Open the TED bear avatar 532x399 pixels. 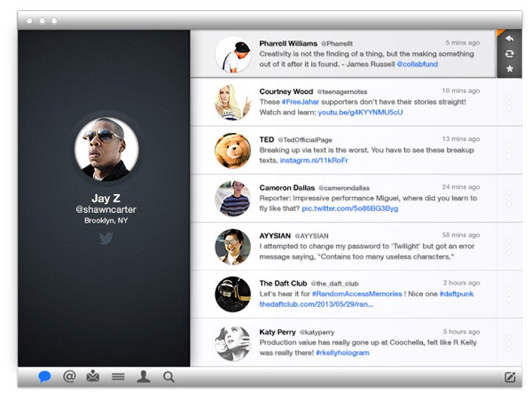click(x=233, y=151)
